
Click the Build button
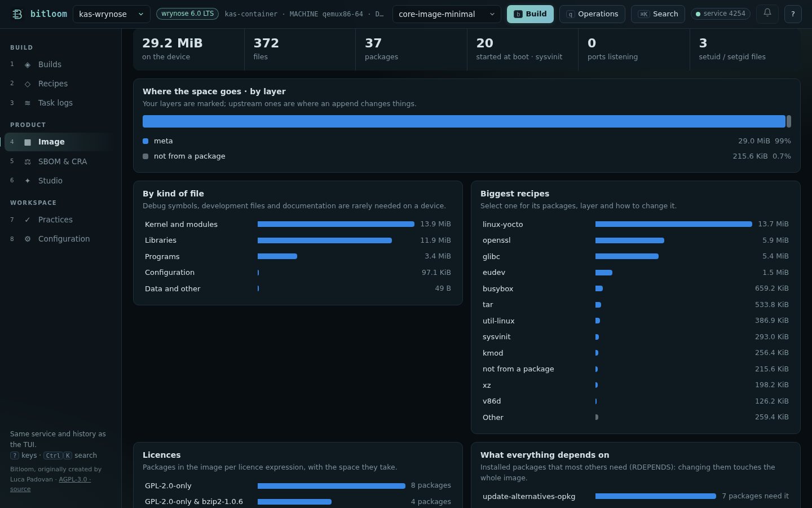[x=530, y=14]
